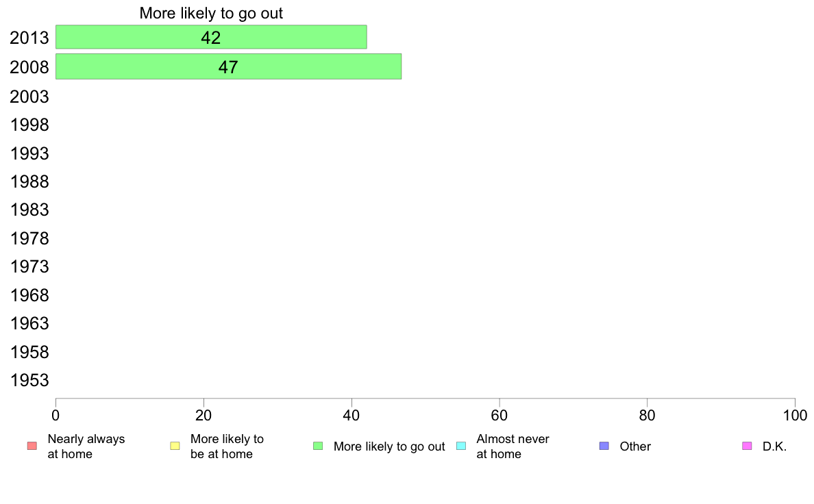Click the blue Other legend swatch
The image size is (814, 504).
coord(604,446)
